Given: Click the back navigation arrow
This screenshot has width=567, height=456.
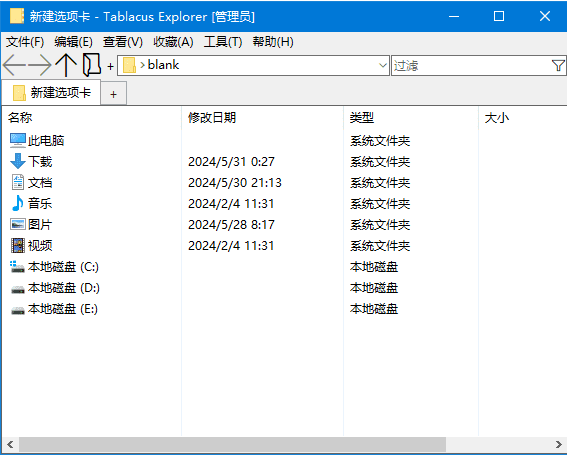Looking at the screenshot, I should [14, 65].
